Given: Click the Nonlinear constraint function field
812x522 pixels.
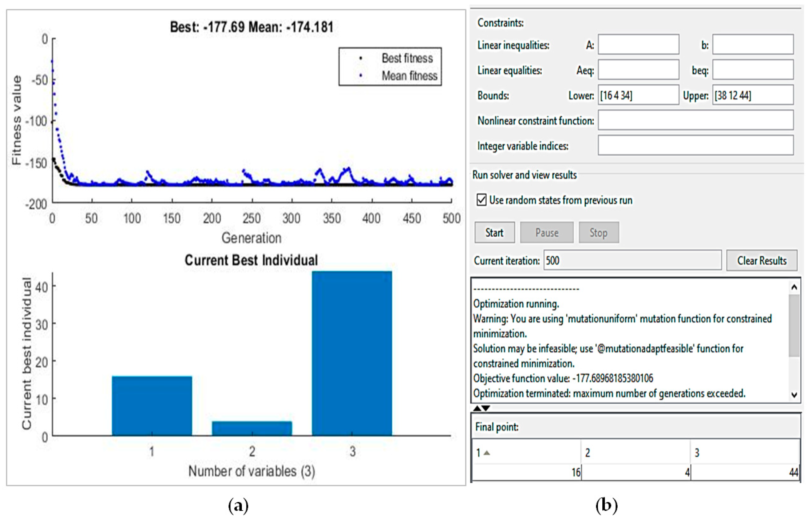Looking at the screenshot, I should click(695, 120).
